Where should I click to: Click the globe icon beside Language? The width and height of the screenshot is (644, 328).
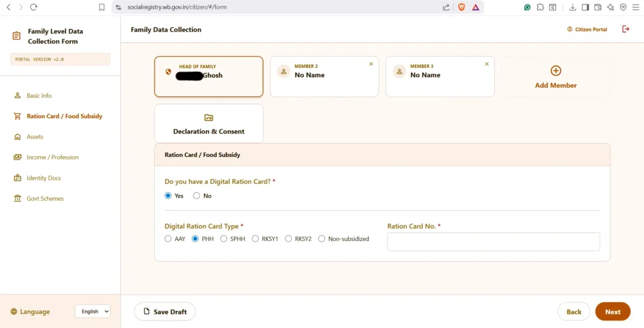pyautogui.click(x=14, y=312)
